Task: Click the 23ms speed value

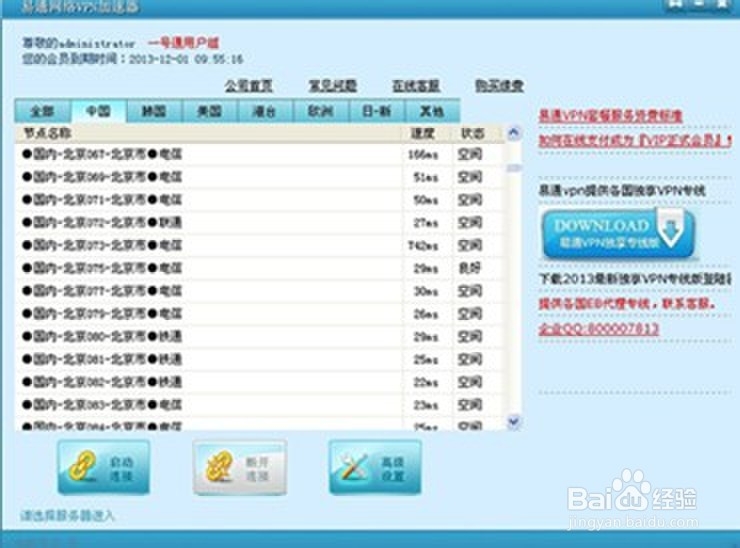Action: (426, 405)
